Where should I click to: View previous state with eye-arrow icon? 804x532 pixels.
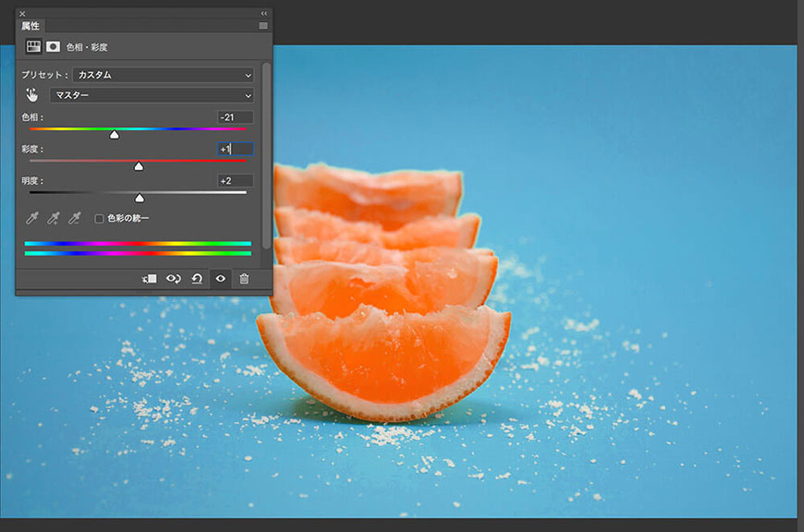tap(174, 279)
